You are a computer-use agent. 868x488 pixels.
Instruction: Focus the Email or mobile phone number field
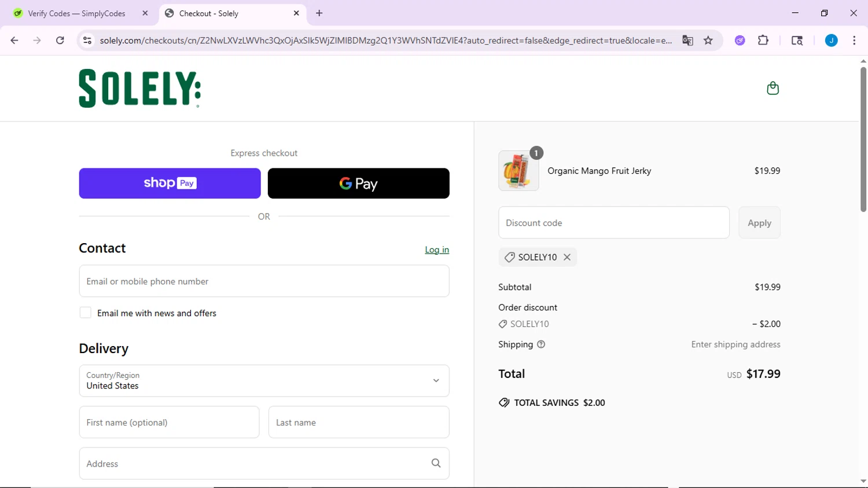264,281
